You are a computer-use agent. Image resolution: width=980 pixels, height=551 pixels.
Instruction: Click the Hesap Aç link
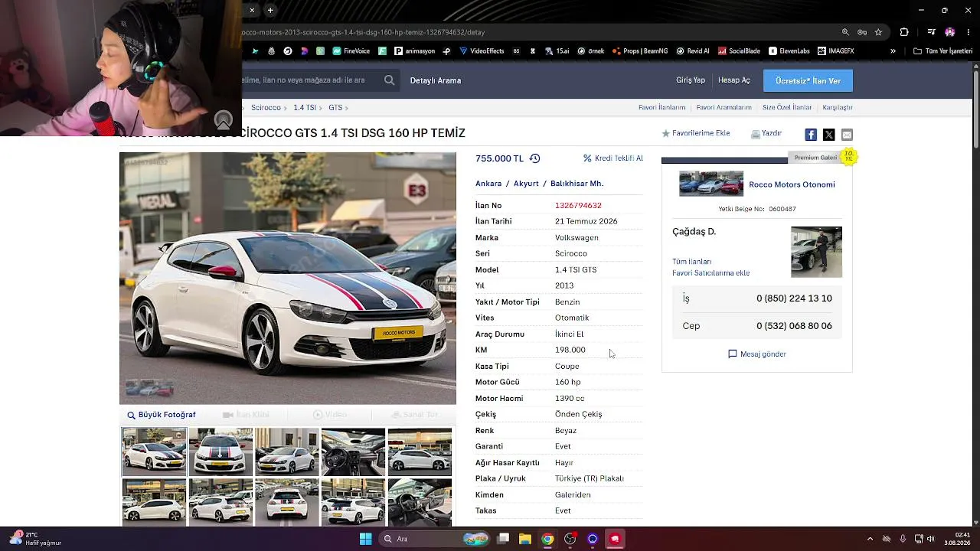tap(734, 80)
